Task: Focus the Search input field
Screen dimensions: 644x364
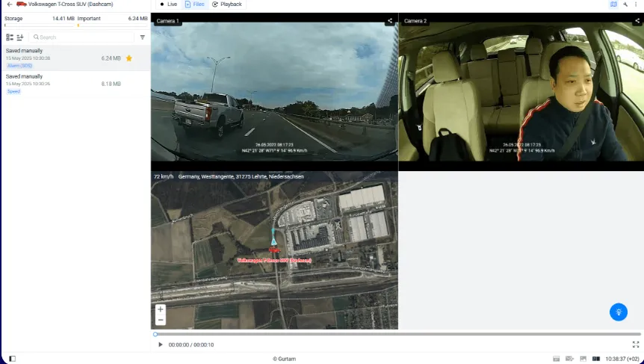Action: tap(81, 37)
